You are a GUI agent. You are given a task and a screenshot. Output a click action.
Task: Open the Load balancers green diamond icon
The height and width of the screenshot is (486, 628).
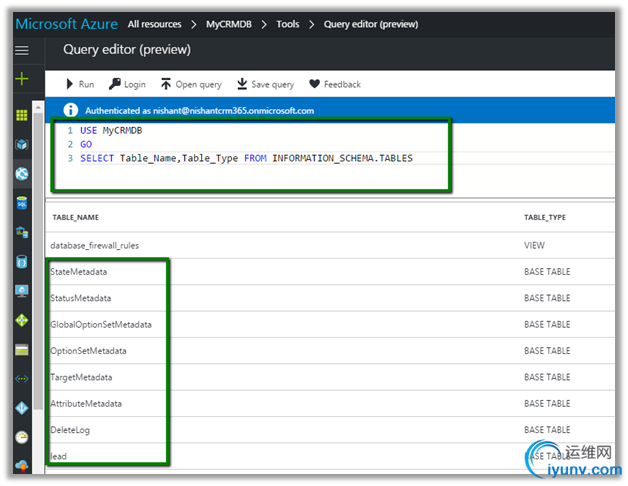point(22,320)
